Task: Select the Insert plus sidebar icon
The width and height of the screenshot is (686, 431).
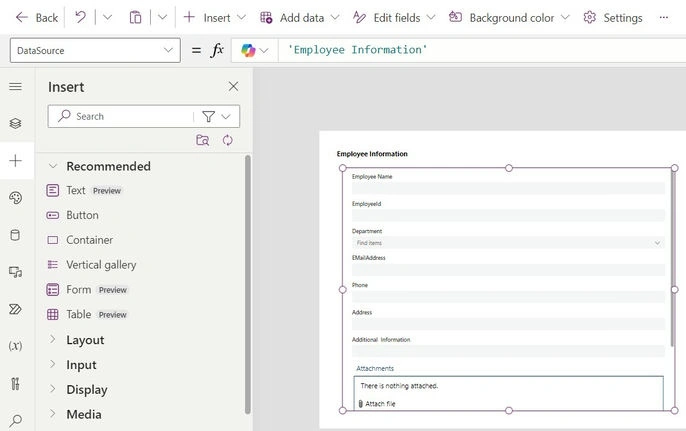Action: click(15, 161)
